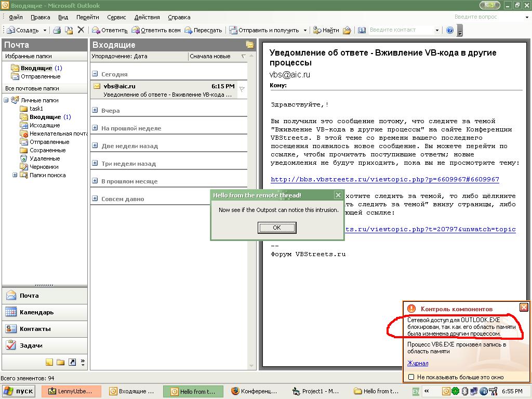This screenshot has width=532, height=399.
Task: Click the Notes icon in navigation pane
Action: point(49,362)
